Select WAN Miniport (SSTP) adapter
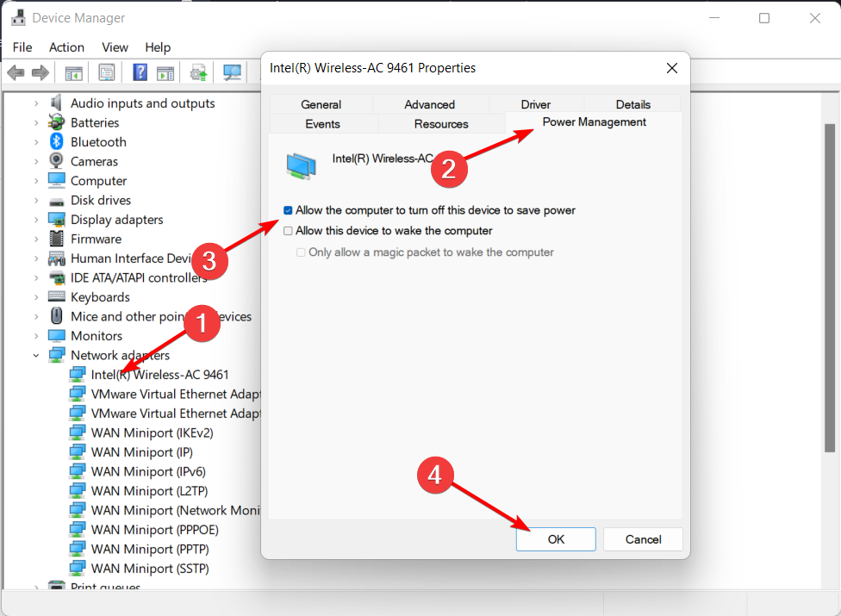The image size is (841, 616). pyautogui.click(x=150, y=569)
